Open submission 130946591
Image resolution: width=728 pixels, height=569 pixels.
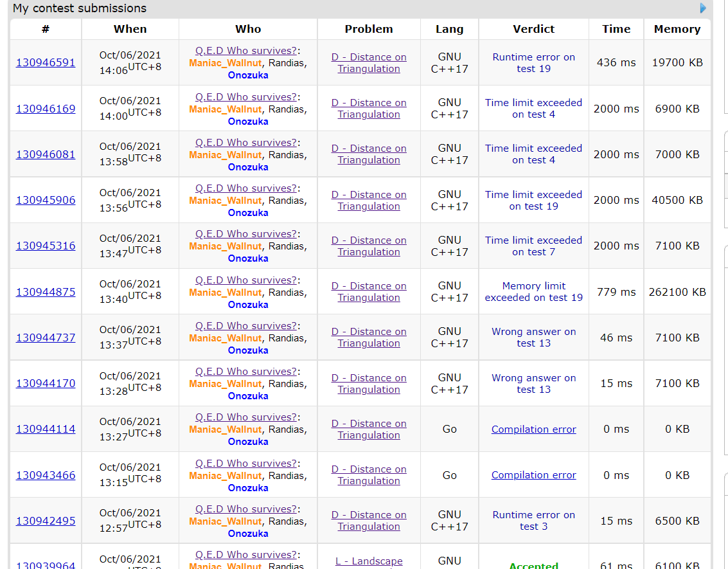click(x=46, y=63)
